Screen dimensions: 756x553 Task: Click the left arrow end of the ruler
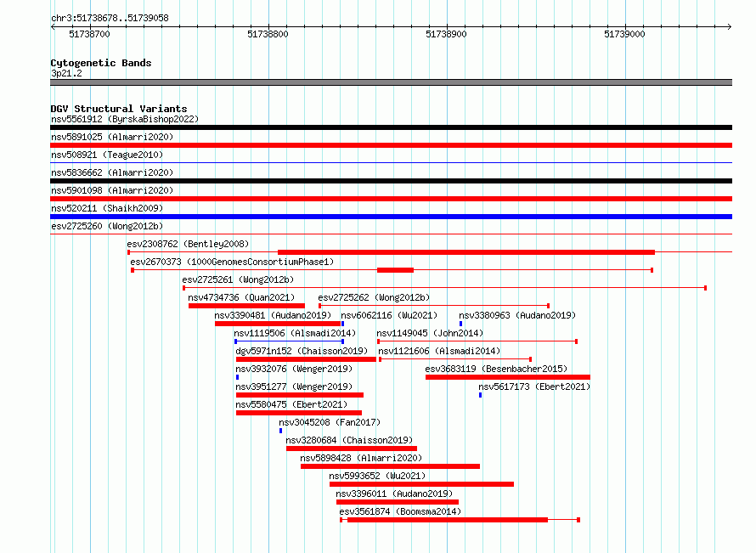(x=53, y=26)
